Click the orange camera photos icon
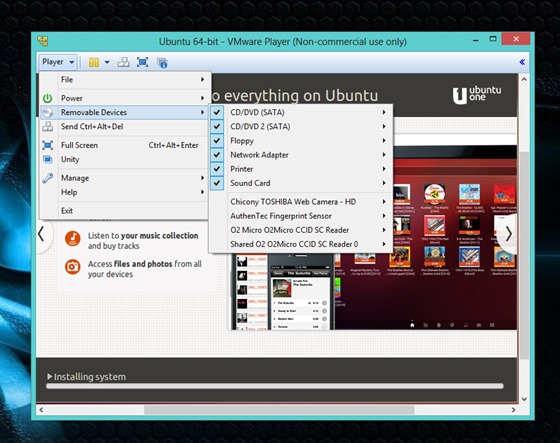Viewport: 560px width, 443px height. tap(73, 267)
